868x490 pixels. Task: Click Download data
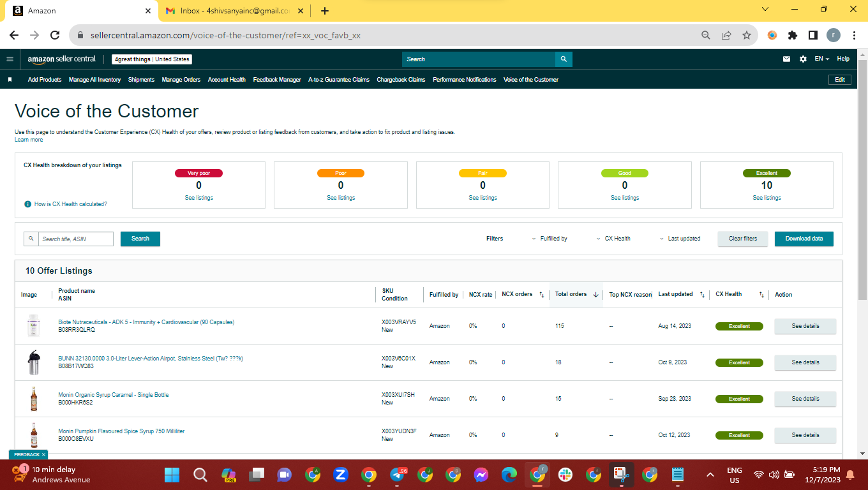point(804,239)
